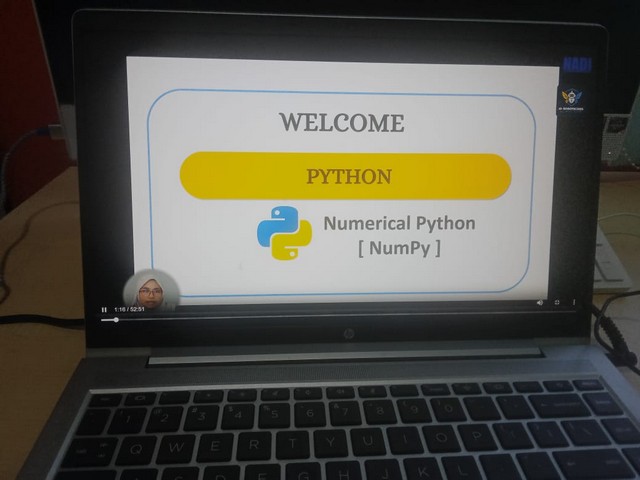The height and width of the screenshot is (480, 640).
Task: Click the robot badge logo beside the slide
Action: (x=571, y=99)
